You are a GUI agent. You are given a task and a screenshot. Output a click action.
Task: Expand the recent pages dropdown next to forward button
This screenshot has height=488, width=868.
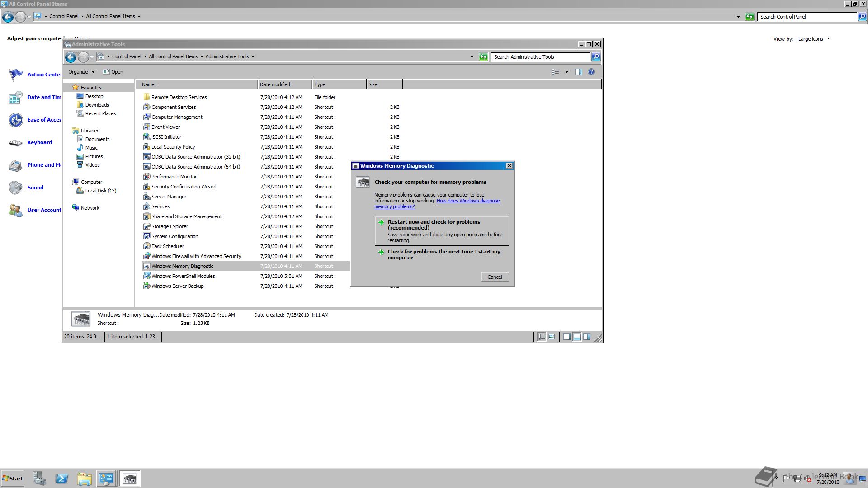point(92,57)
